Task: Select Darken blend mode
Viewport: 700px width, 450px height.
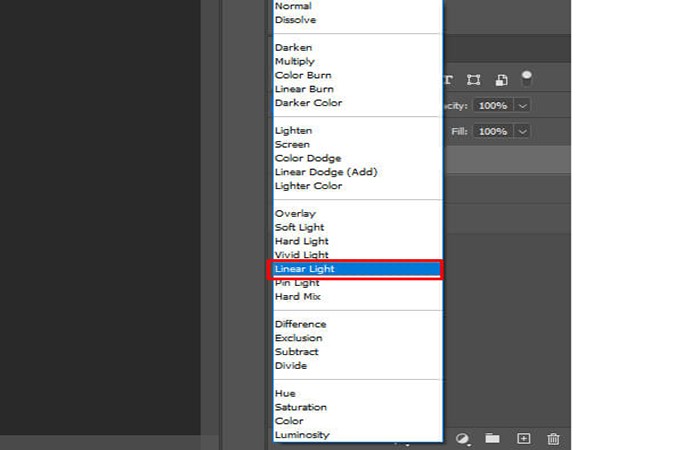Action: pos(358,47)
